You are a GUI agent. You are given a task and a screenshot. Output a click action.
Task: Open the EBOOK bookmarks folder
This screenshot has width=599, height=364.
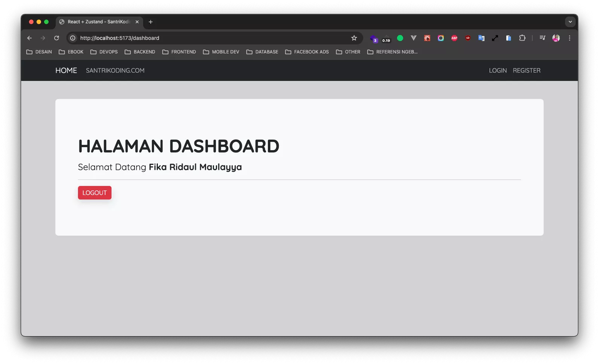(x=71, y=52)
